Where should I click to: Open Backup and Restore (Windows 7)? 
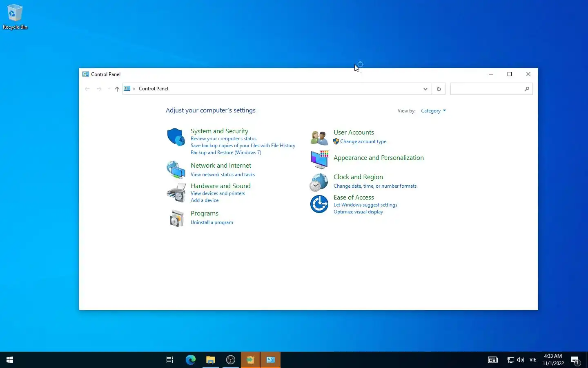(226, 153)
